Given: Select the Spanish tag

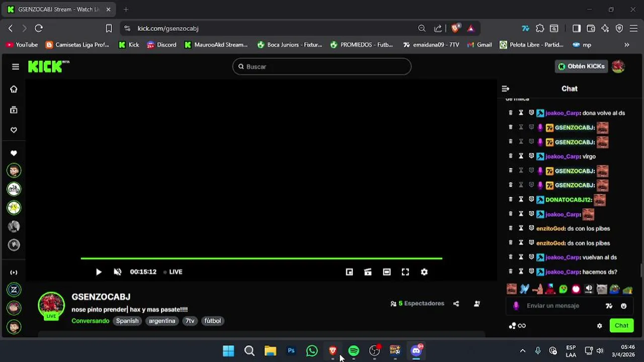Looking at the screenshot, I should pyautogui.click(x=127, y=321).
